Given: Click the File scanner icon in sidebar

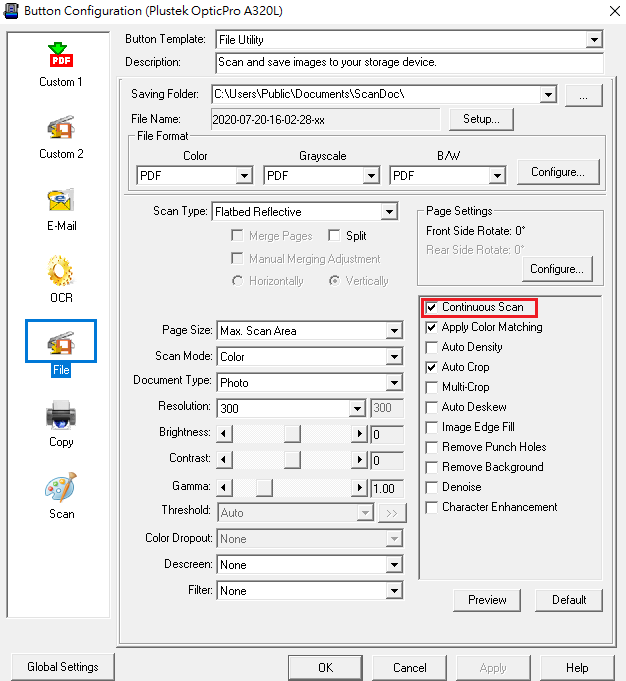Looking at the screenshot, I should tap(61, 343).
